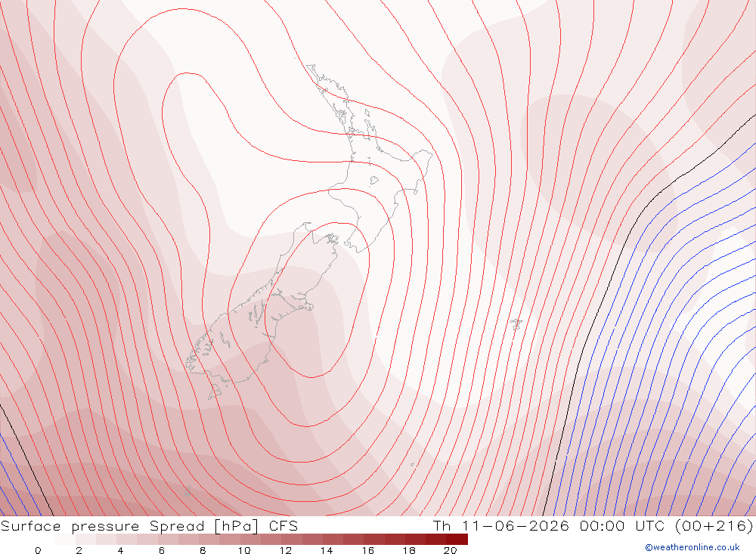This screenshot has height=554, width=756.
Task: Click the legend value 0
Action: pos(38,550)
